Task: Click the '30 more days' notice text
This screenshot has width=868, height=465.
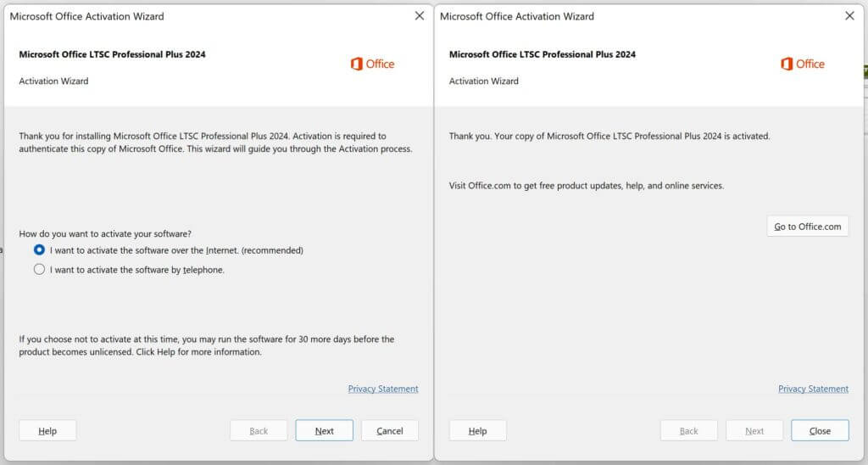Action: [x=207, y=345]
